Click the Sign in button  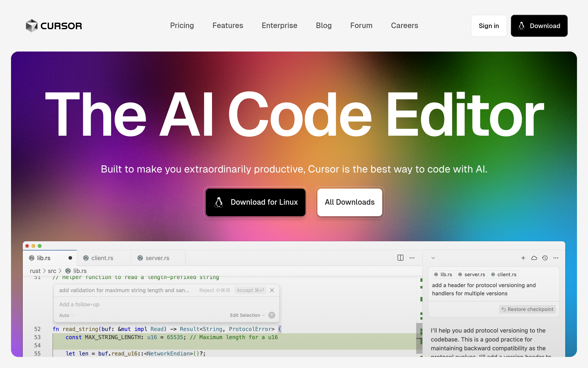[489, 26]
